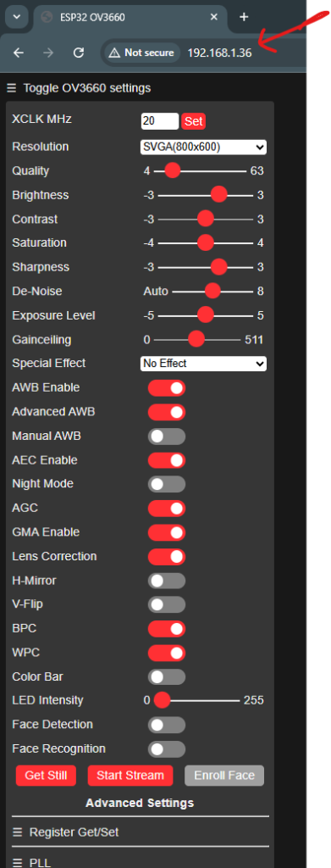Click the XCLK MHz input field
Screen dimensions: 331x868
click(160, 121)
